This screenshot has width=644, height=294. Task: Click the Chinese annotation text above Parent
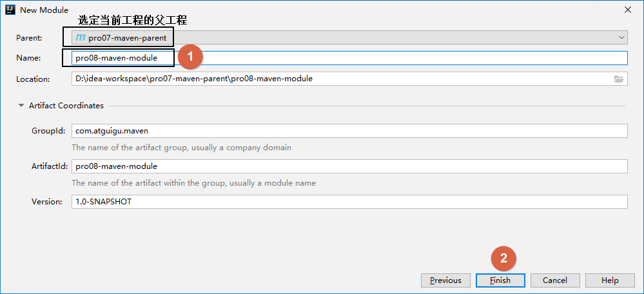pos(133,21)
